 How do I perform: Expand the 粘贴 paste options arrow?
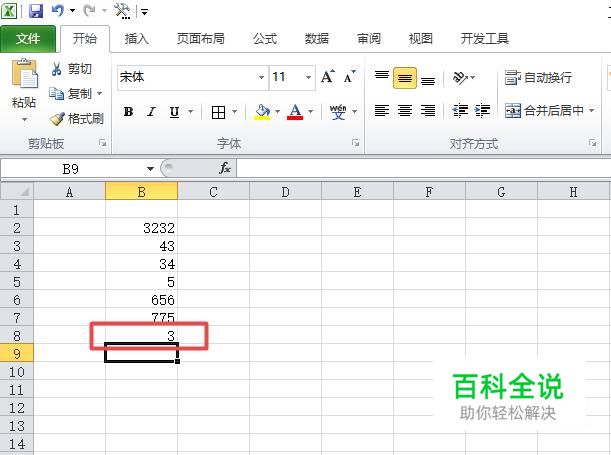24,119
